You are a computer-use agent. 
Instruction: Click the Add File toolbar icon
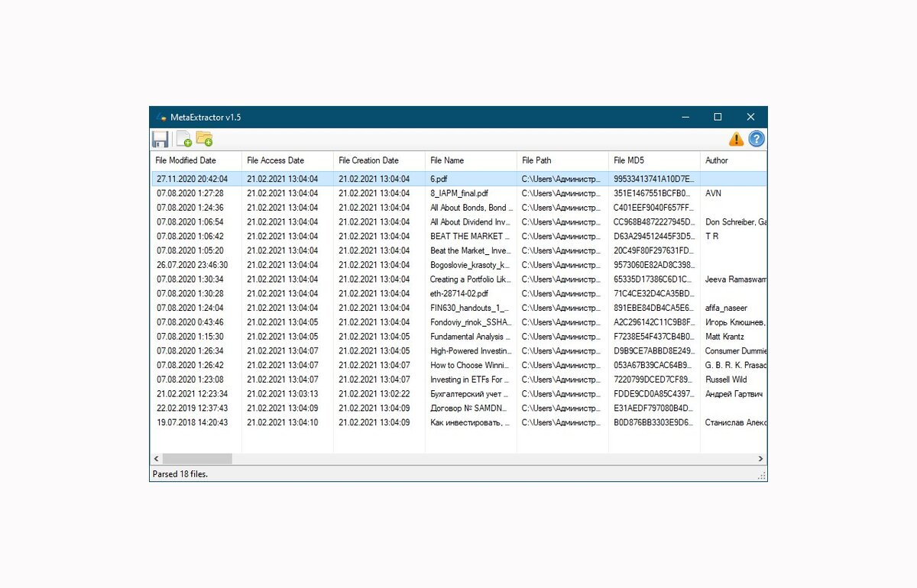183,139
